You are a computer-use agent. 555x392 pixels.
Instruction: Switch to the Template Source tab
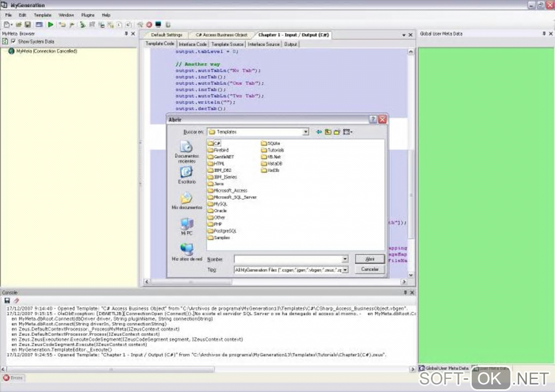click(227, 44)
